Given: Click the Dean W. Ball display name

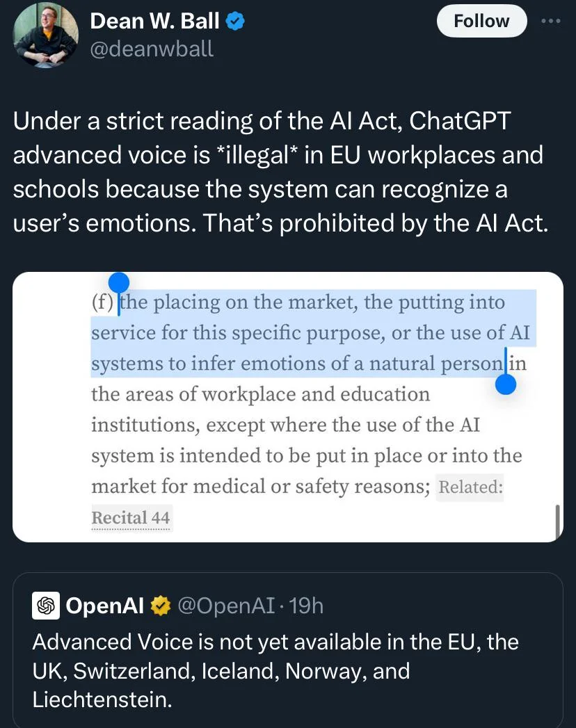Looking at the screenshot, I should (x=154, y=22).
